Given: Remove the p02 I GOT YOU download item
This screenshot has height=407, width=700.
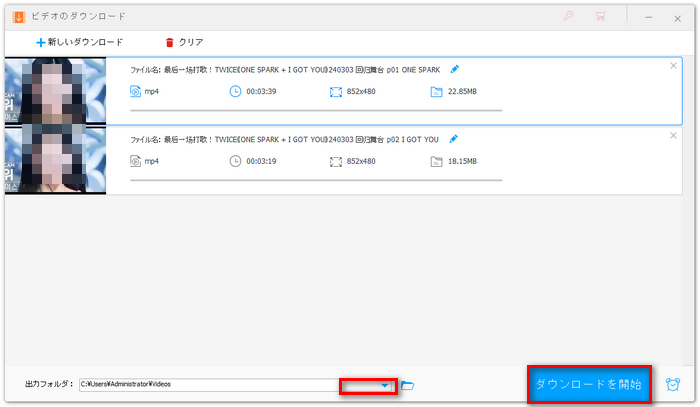Looking at the screenshot, I should [673, 136].
